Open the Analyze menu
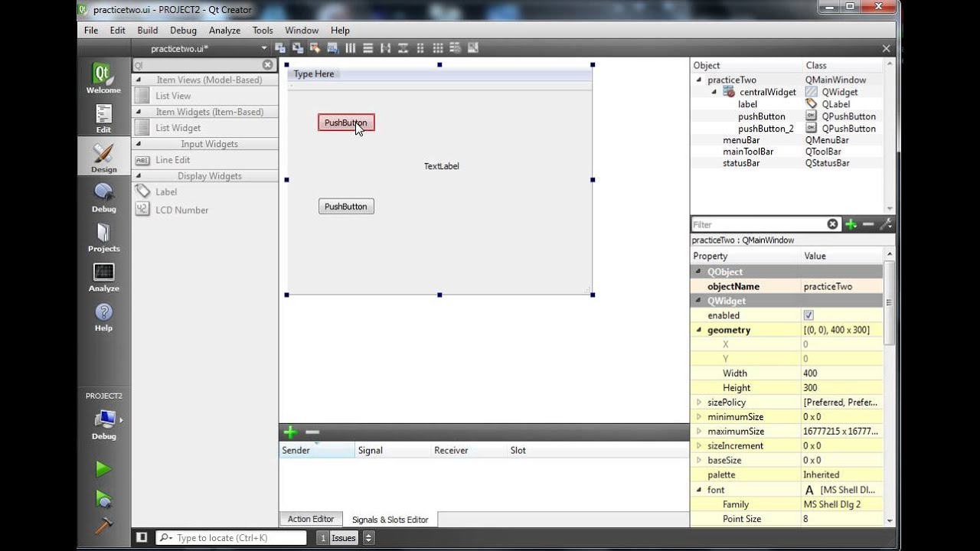Viewport: 980px width, 551px height. point(224,30)
